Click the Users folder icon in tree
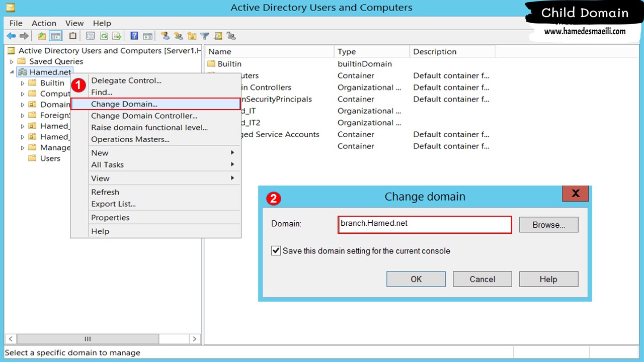This screenshot has width=644, height=362. 32,158
